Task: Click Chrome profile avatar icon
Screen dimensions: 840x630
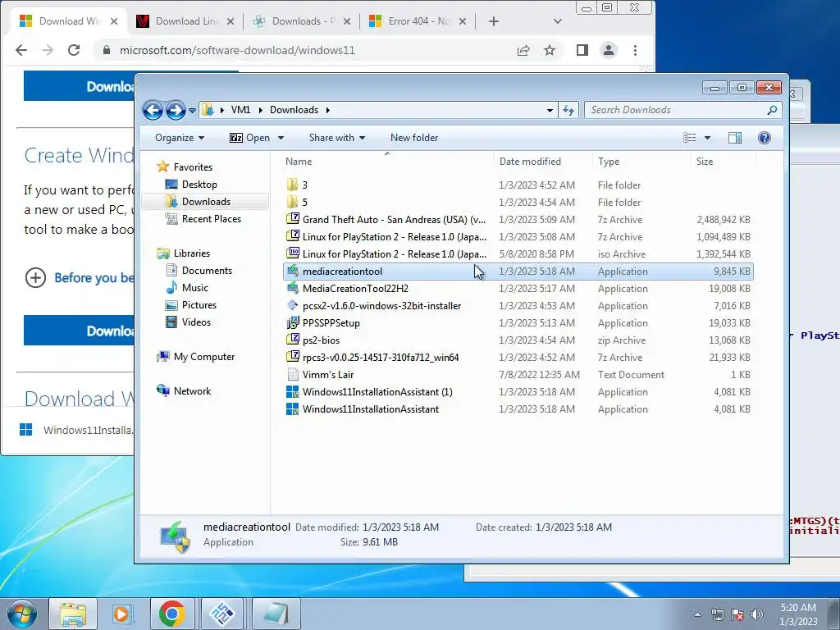Action: click(x=609, y=50)
